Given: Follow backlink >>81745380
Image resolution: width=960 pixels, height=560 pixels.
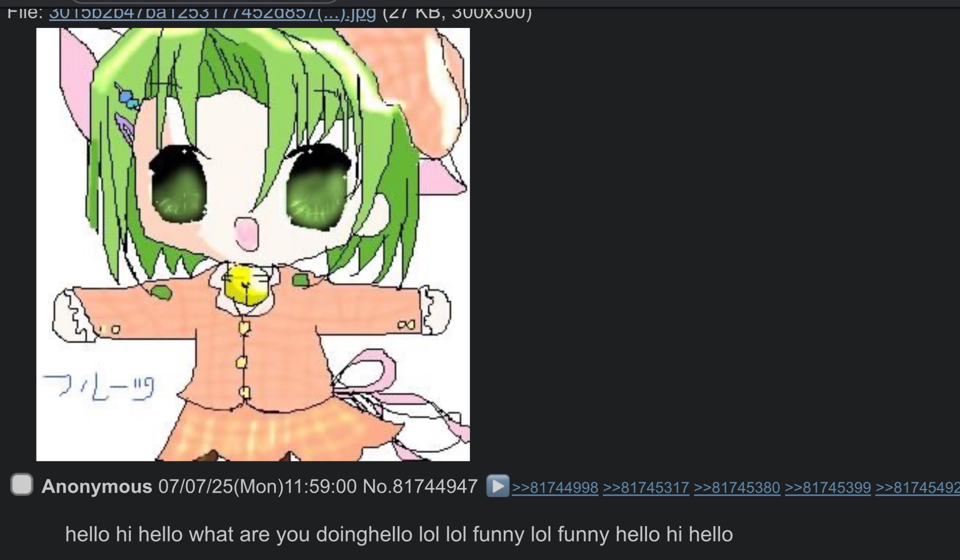Looking at the screenshot, I should click(x=737, y=488).
